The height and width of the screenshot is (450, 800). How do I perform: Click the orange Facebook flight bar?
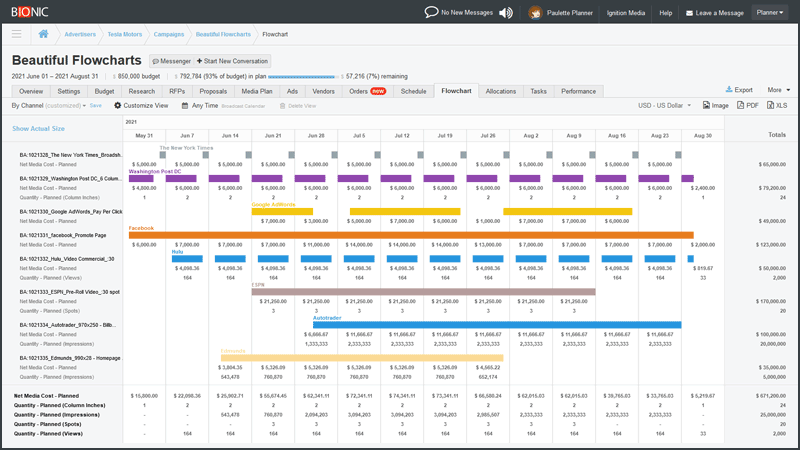tap(411, 235)
